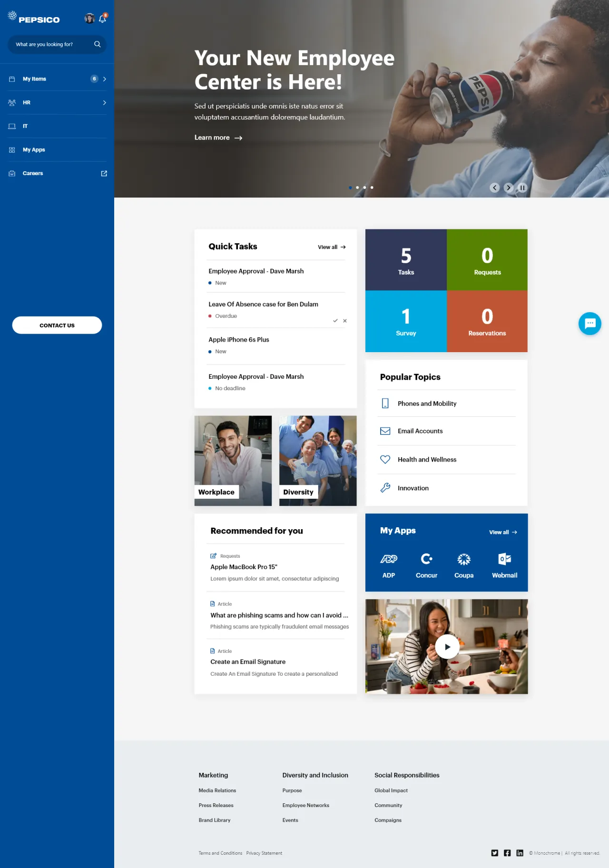Open Terms and Conditions link
Screen dimensions: 609x868
(220, 853)
